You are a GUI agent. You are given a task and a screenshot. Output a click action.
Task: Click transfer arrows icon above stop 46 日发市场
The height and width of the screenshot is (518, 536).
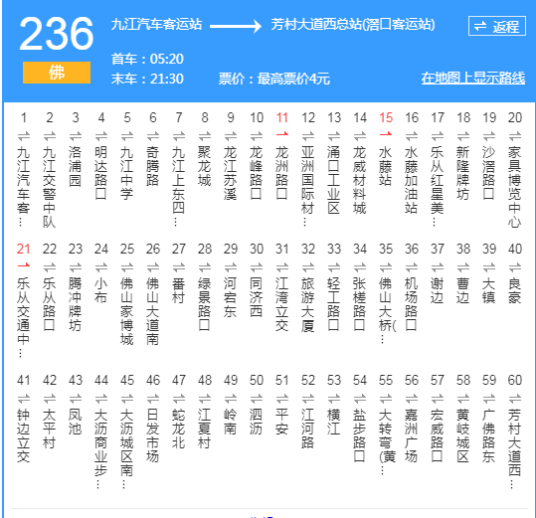point(153,399)
